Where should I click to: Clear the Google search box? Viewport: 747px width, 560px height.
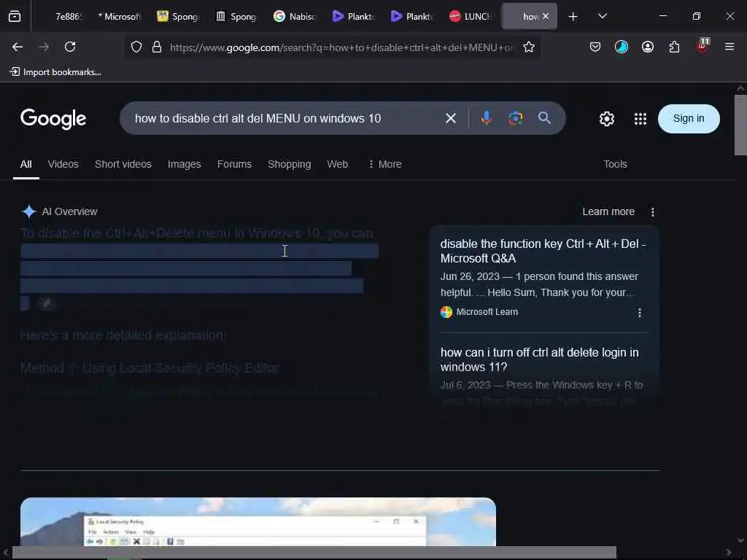(451, 118)
